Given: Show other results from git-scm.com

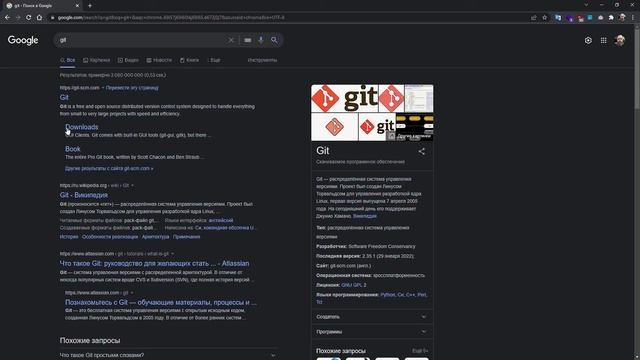Looking at the screenshot, I should pyautogui.click(x=109, y=168).
